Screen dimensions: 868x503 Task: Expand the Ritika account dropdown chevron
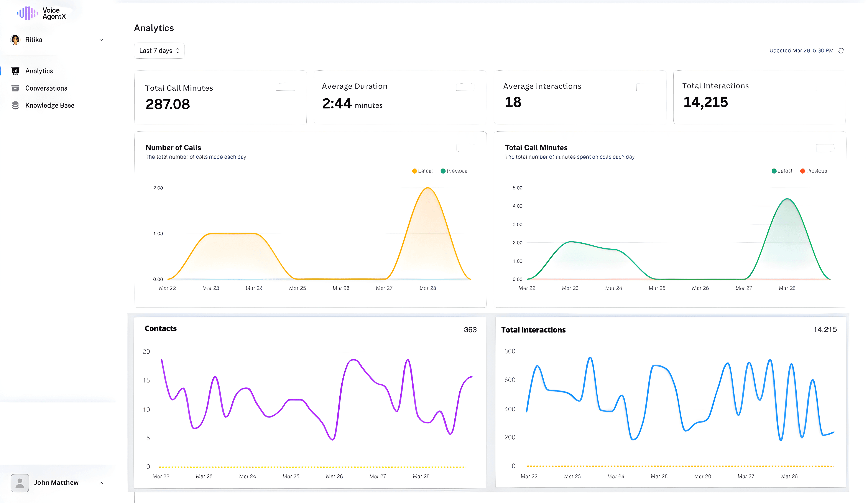click(x=101, y=40)
